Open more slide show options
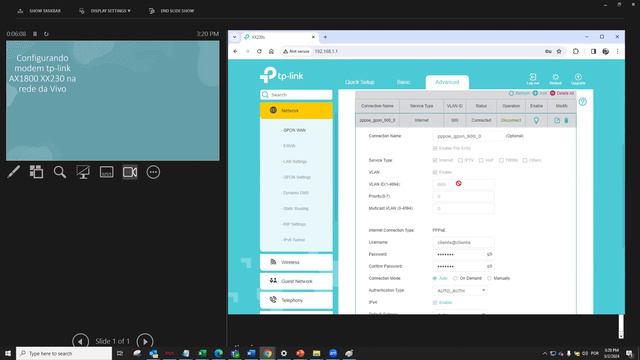This screenshot has height=360, width=640. tap(153, 172)
